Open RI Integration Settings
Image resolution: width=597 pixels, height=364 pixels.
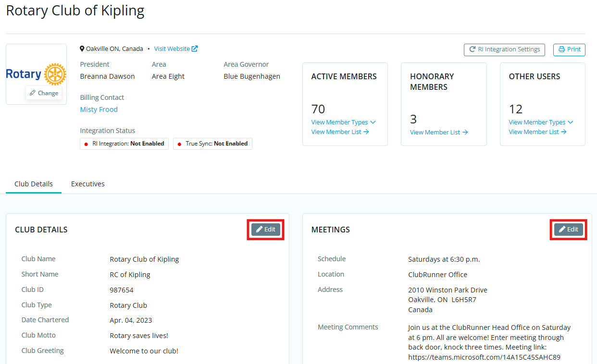point(504,49)
